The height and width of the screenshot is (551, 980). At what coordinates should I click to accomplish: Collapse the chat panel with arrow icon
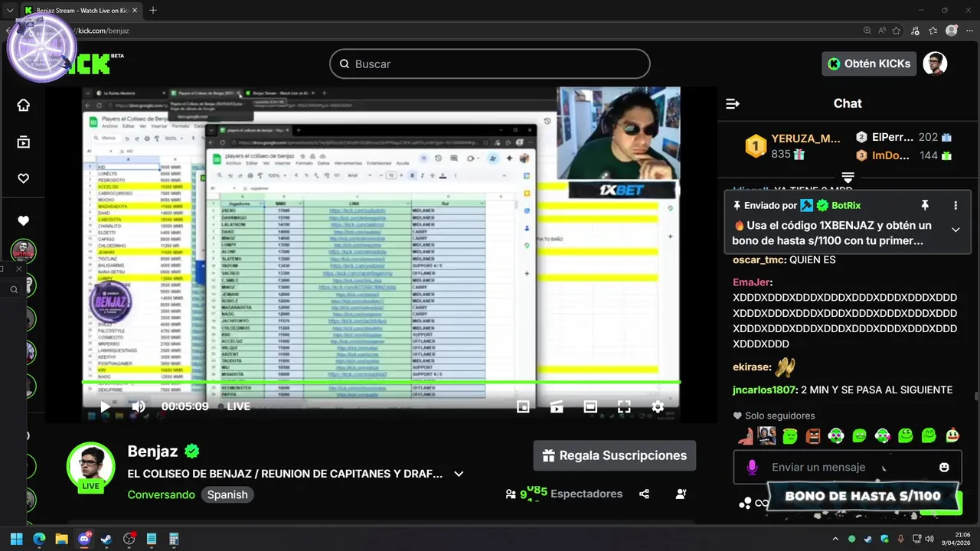733,103
